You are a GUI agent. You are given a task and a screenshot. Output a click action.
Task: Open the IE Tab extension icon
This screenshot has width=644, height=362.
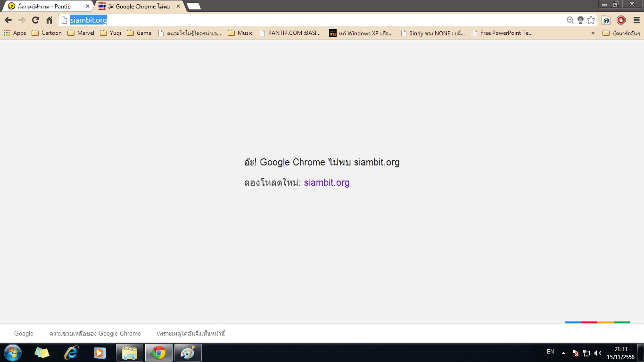tap(606, 20)
